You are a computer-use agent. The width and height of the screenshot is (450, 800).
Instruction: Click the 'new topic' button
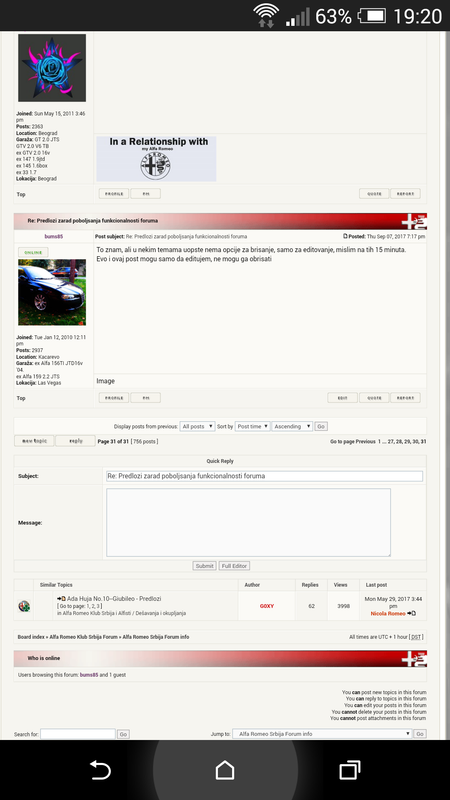pos(34,441)
